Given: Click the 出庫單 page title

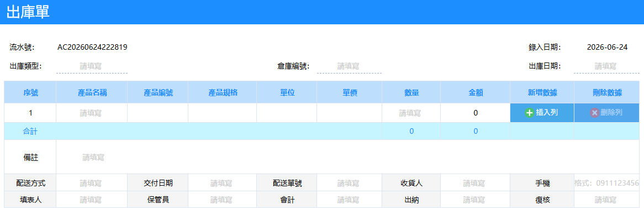Looking at the screenshot, I should click(x=28, y=12).
